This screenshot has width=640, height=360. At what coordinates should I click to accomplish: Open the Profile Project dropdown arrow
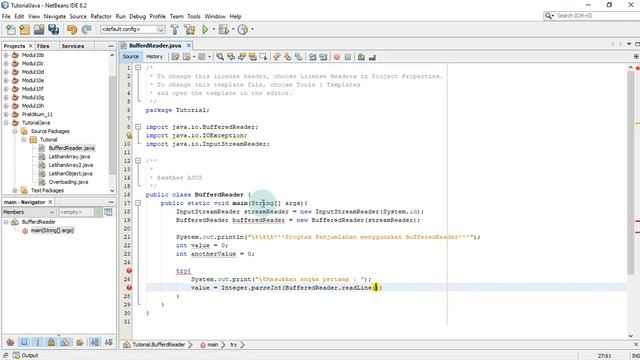pos(252,29)
